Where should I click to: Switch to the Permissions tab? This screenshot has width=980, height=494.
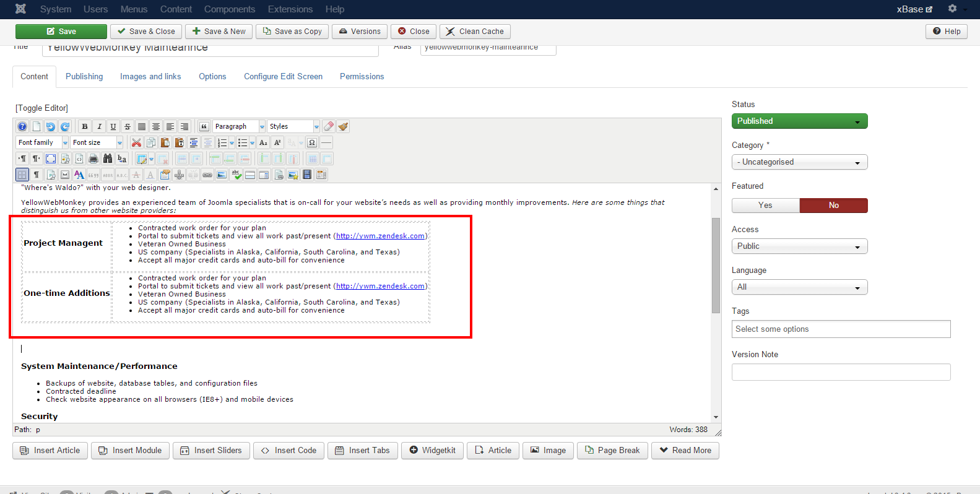point(362,77)
